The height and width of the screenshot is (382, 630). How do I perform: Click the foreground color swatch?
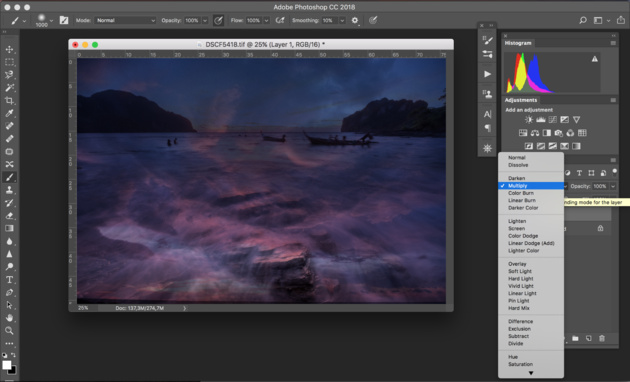click(6, 365)
